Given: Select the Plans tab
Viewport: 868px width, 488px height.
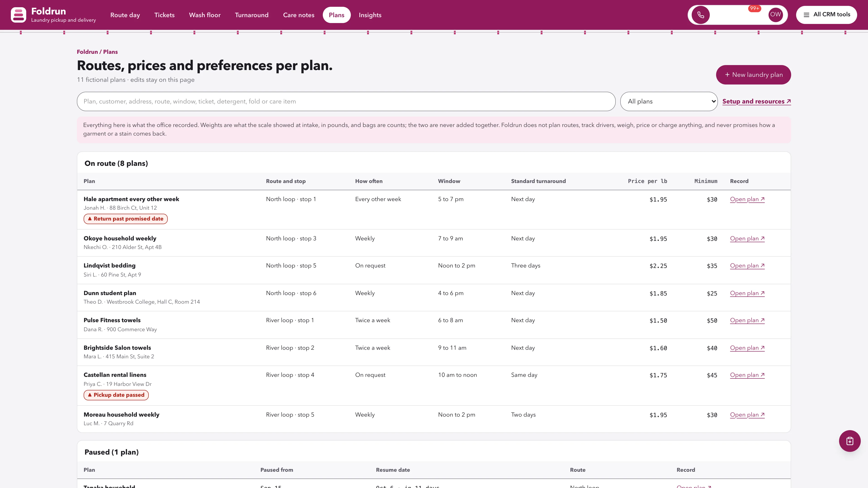Looking at the screenshot, I should pyautogui.click(x=336, y=15).
